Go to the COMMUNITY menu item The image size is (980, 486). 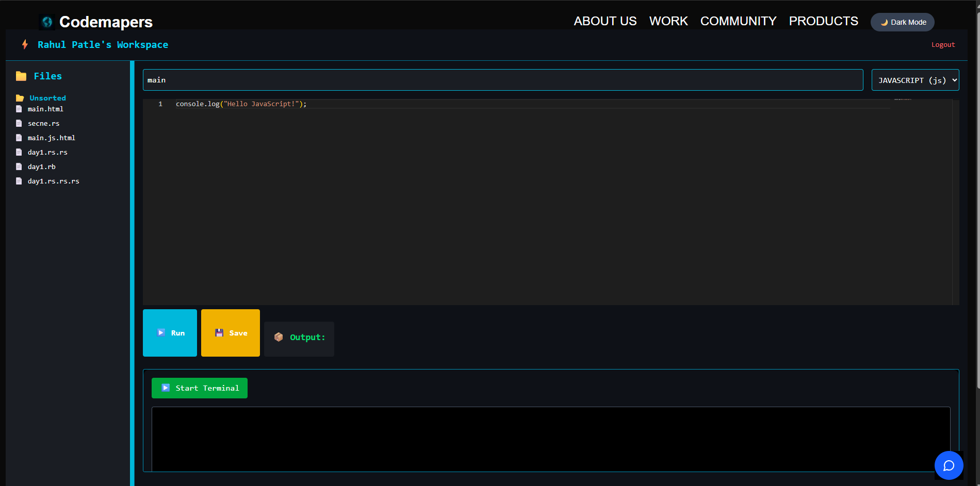[738, 21]
